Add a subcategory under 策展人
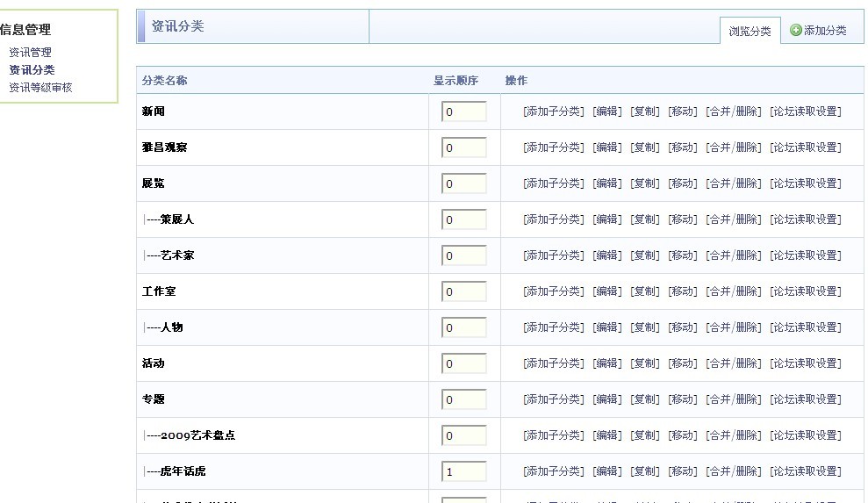This screenshot has height=503, width=868. point(554,219)
